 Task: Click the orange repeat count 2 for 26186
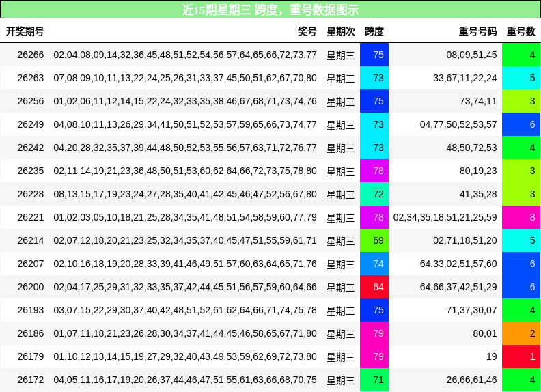pos(521,333)
